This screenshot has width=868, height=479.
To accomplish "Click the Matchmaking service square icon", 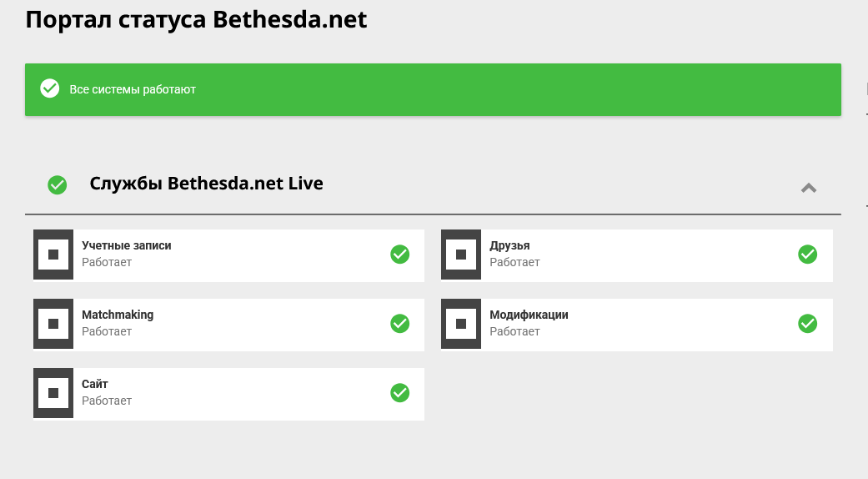I will tap(53, 324).
